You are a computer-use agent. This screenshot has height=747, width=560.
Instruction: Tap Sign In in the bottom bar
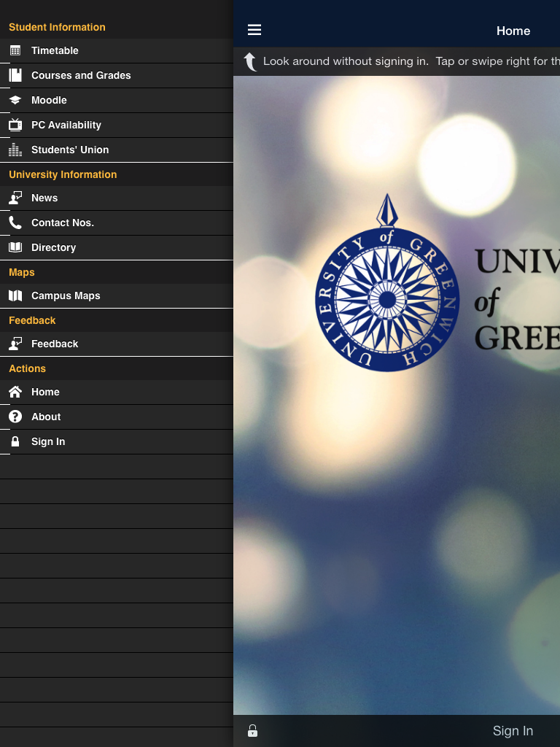(513, 731)
